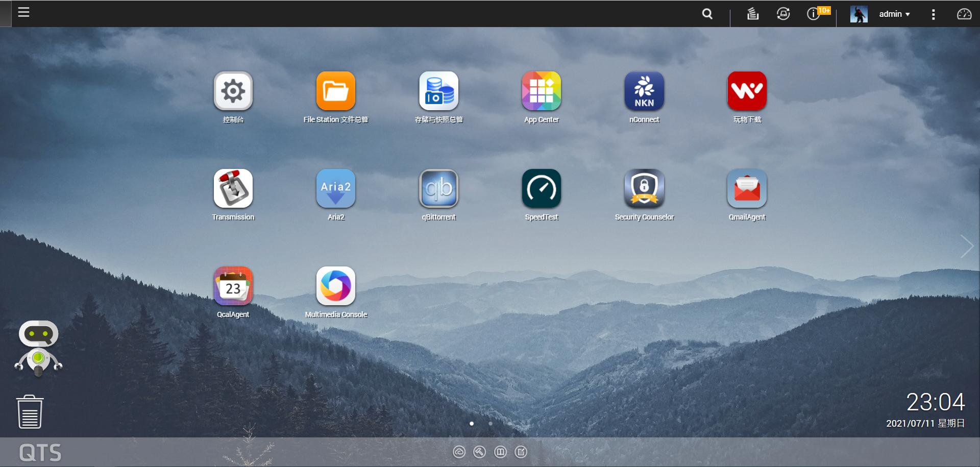Expand the admin user dropdown
The width and height of the screenshot is (980, 467).
point(894,14)
